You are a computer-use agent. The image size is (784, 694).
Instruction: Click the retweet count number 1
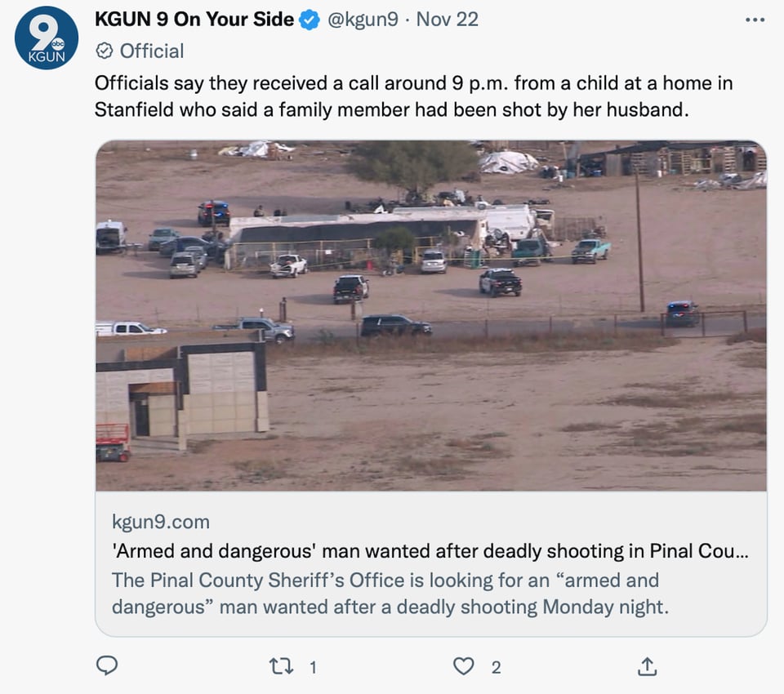pos(313,668)
